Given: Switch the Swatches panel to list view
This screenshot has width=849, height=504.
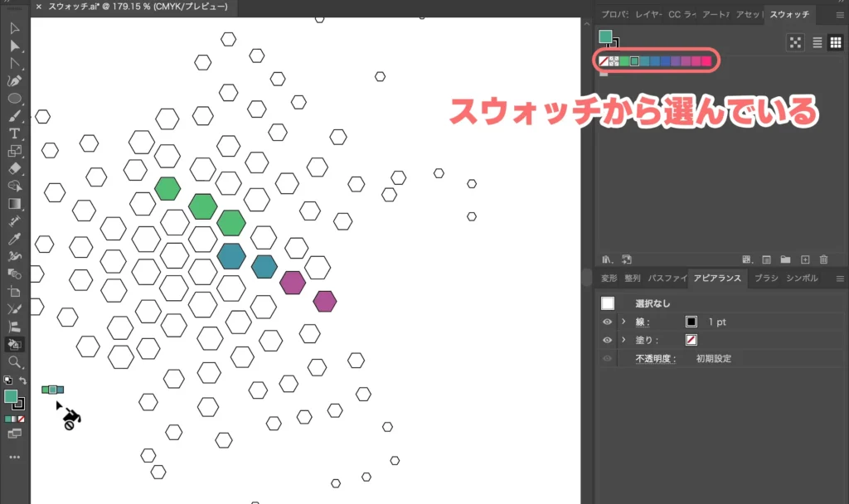Looking at the screenshot, I should click(817, 43).
